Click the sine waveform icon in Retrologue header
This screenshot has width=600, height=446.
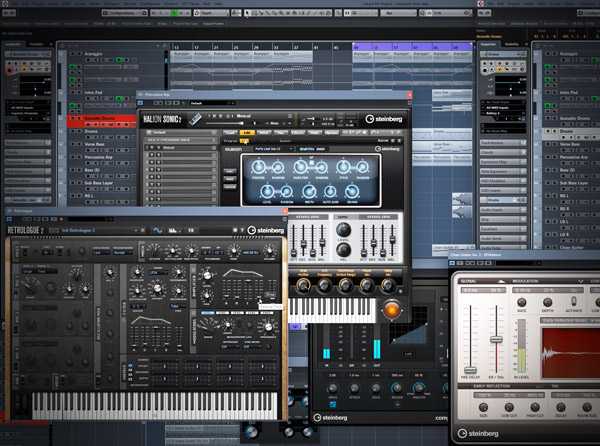click(x=157, y=230)
